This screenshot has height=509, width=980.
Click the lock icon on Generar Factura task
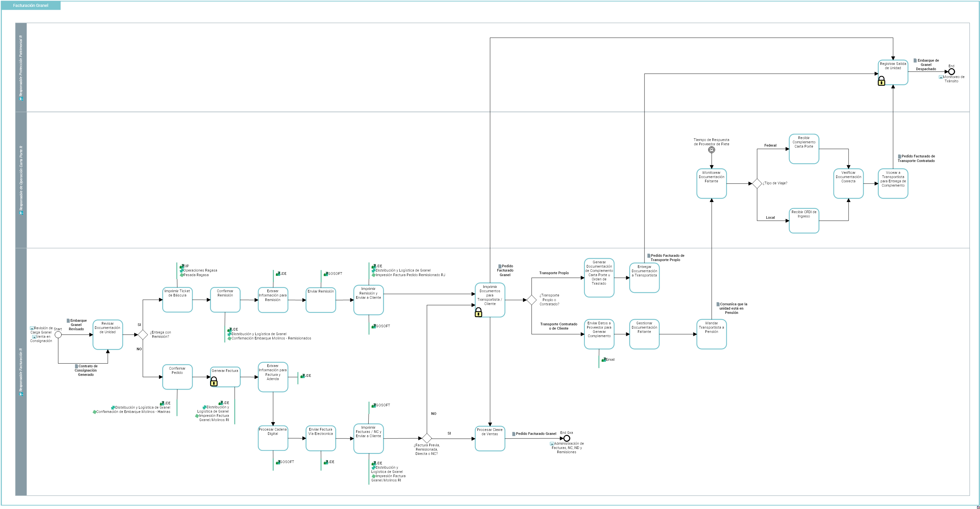[214, 381]
